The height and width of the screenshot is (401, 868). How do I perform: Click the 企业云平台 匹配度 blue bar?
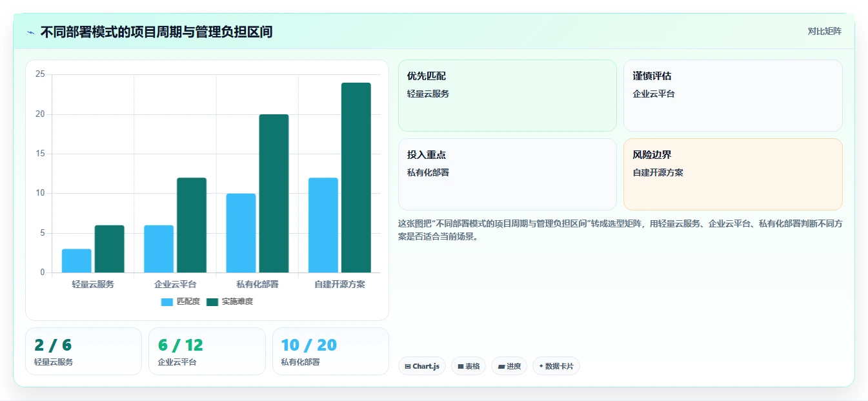[x=159, y=249]
